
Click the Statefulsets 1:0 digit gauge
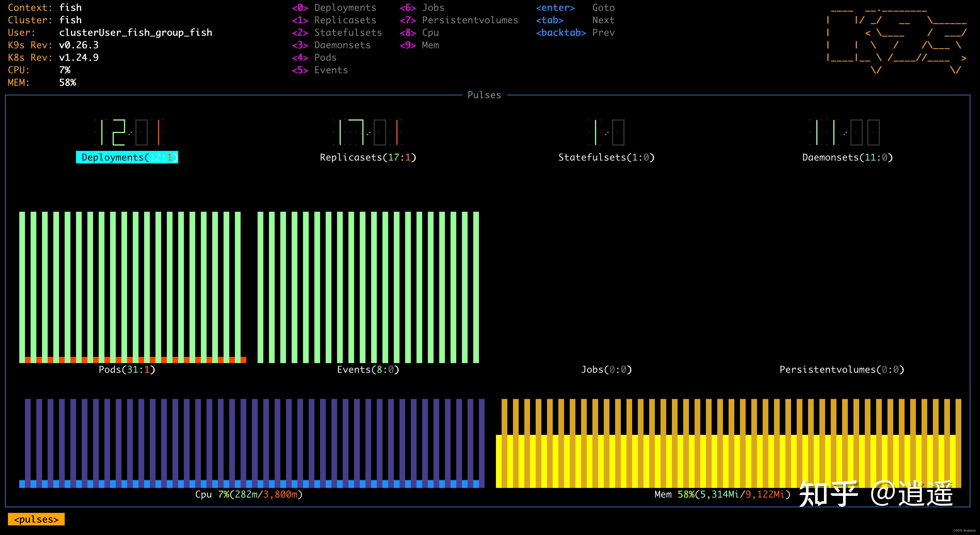(606, 132)
